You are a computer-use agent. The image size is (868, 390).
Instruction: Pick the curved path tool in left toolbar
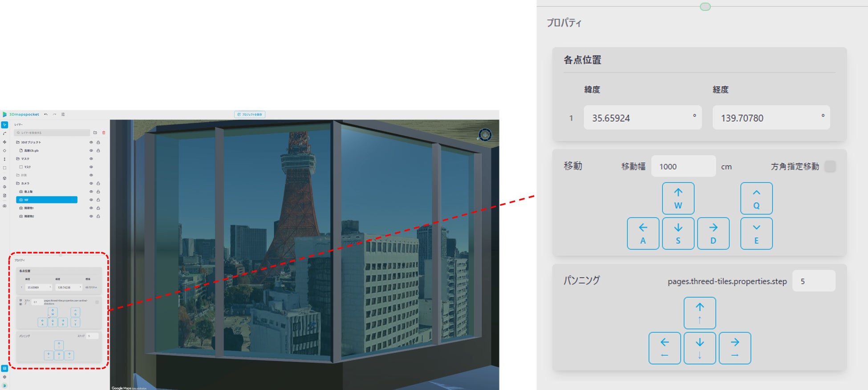tap(4, 133)
